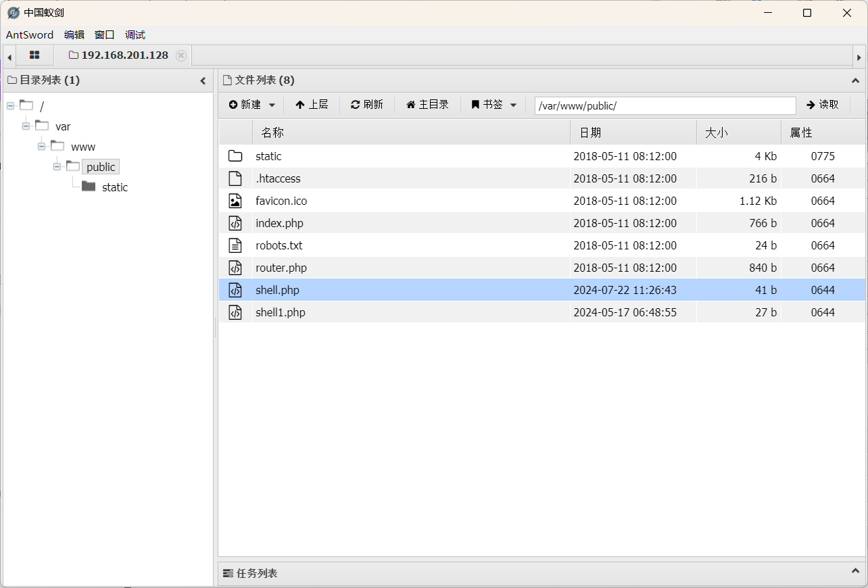Open the 调试 menu
The height and width of the screenshot is (588, 868).
pyautogui.click(x=135, y=35)
